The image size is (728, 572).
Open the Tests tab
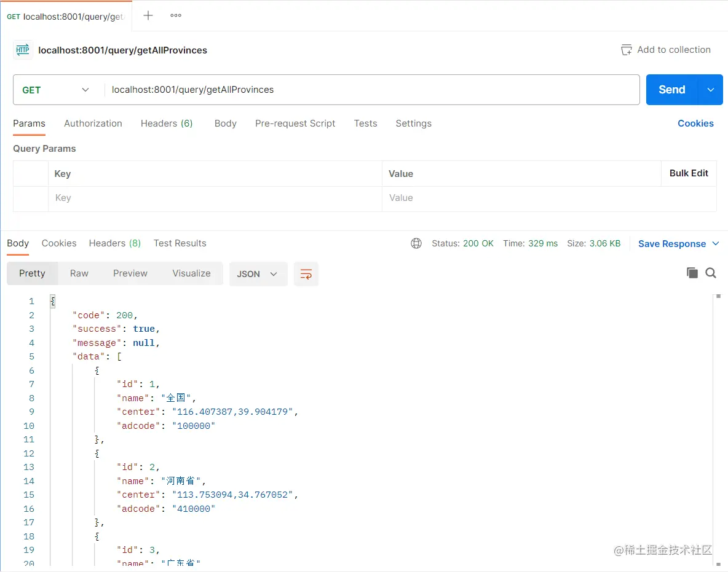365,123
